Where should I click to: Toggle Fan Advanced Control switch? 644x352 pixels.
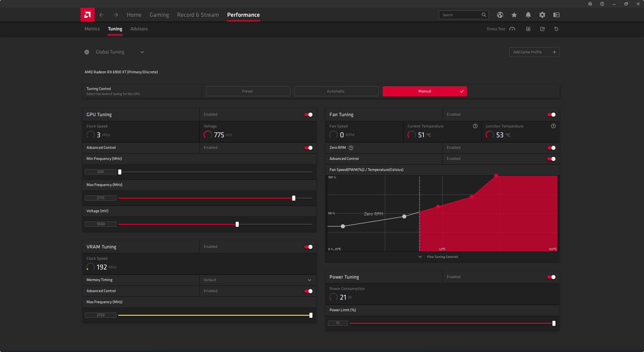point(551,159)
